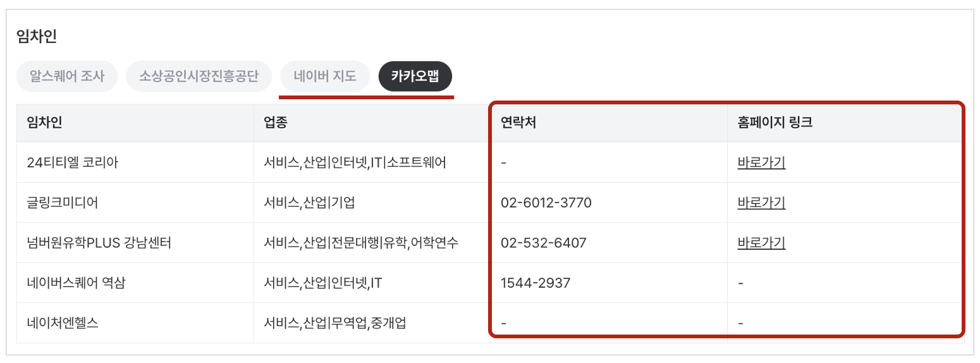Viewport: 980px width, 363px height.
Task: Click phone number 02-532-6407
Action: click(543, 243)
